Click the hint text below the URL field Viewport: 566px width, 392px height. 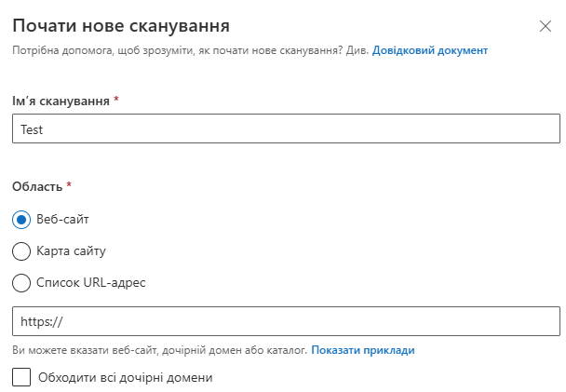[159, 350]
